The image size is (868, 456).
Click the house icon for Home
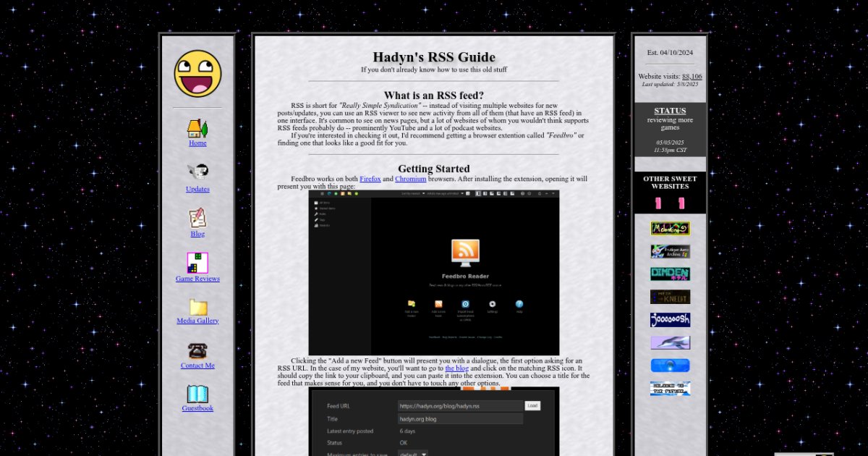[197, 128]
